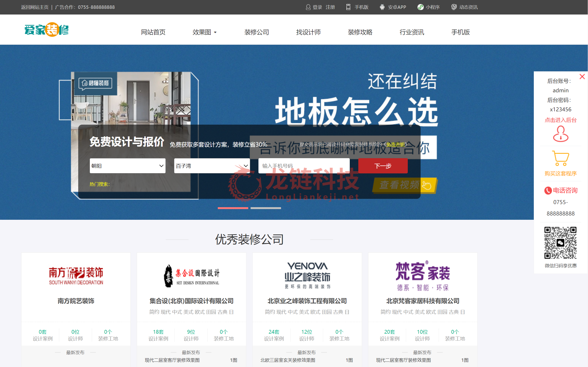Screen dimensions: 588x367
Task: Go to 网站首页 in the main nav
Action: tap(153, 32)
